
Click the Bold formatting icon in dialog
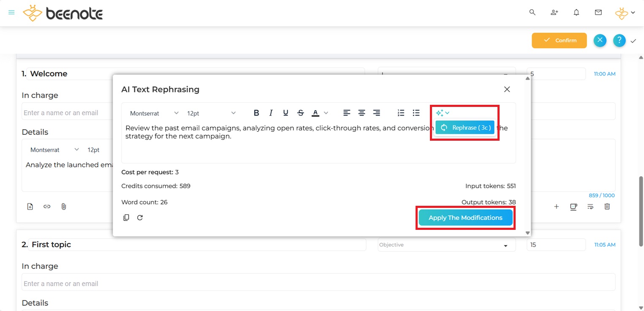click(256, 113)
